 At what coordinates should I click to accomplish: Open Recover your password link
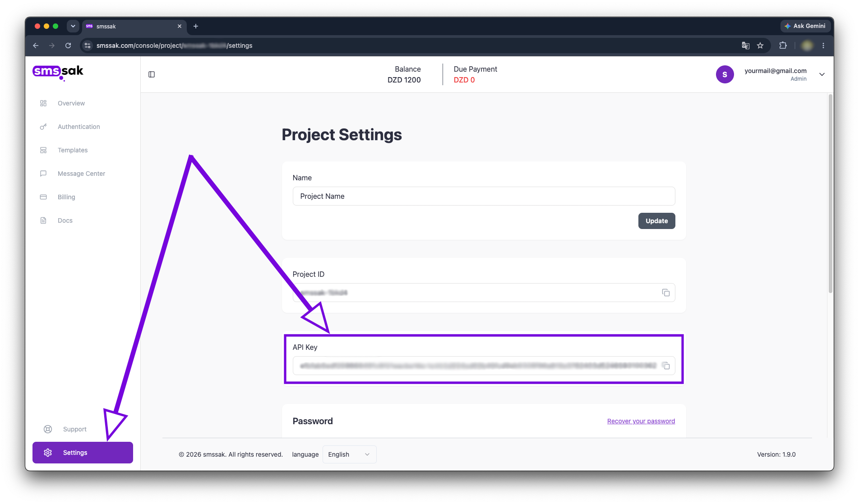coord(641,421)
